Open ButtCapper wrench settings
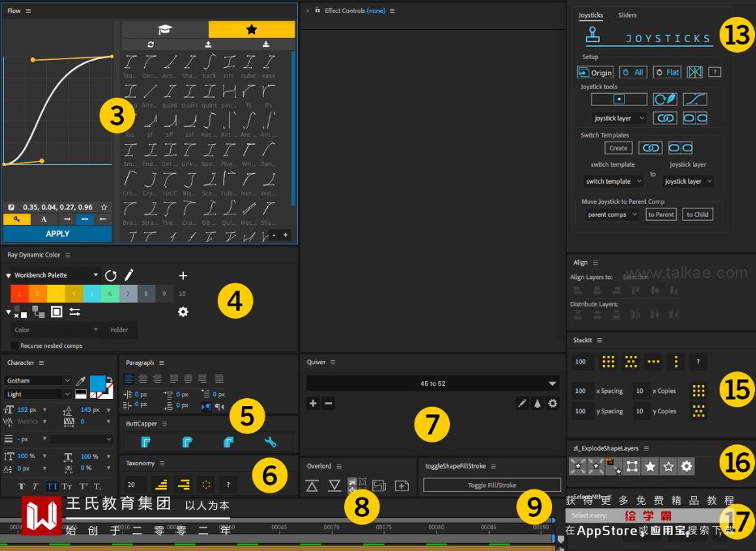The width and height of the screenshot is (756, 551). coord(270,442)
